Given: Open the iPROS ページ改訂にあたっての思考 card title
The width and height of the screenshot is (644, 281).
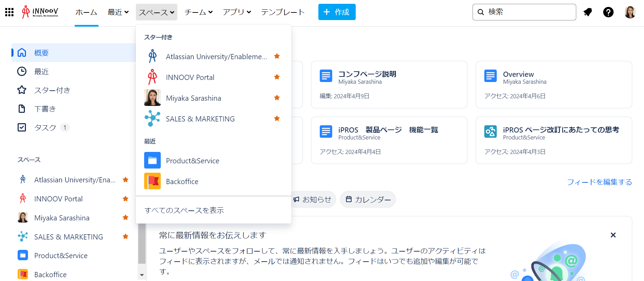Looking at the screenshot, I should [x=561, y=130].
